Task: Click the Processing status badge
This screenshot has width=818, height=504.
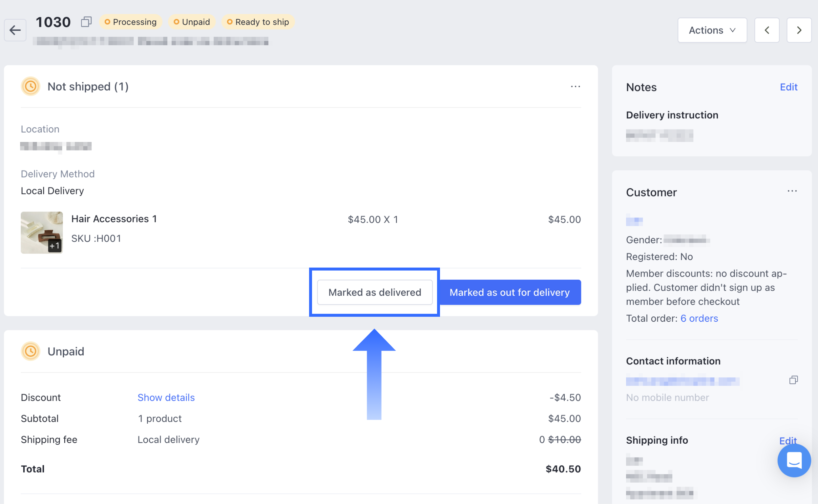Action: pyautogui.click(x=131, y=22)
